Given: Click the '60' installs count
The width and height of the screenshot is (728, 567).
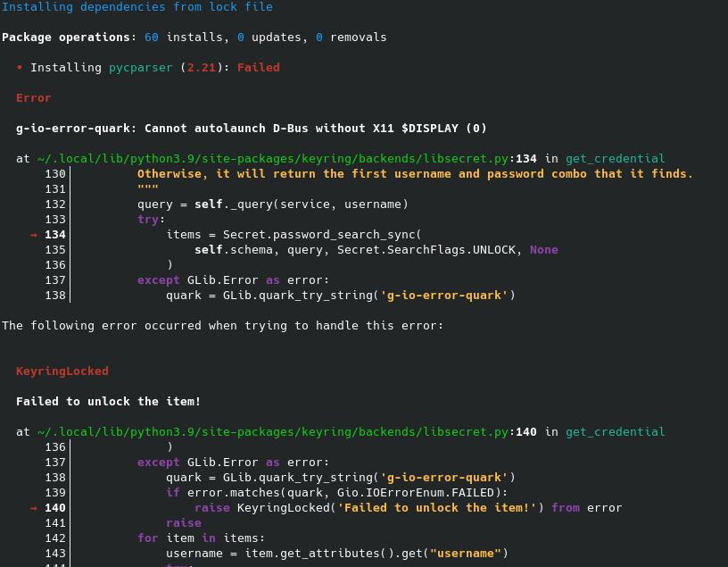Looking at the screenshot, I should [x=152, y=38].
